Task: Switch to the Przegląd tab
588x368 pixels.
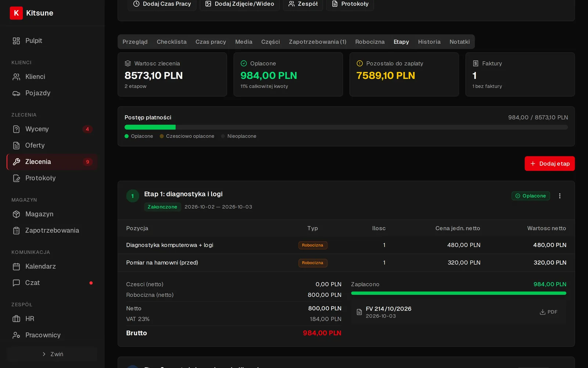Action: (135, 42)
